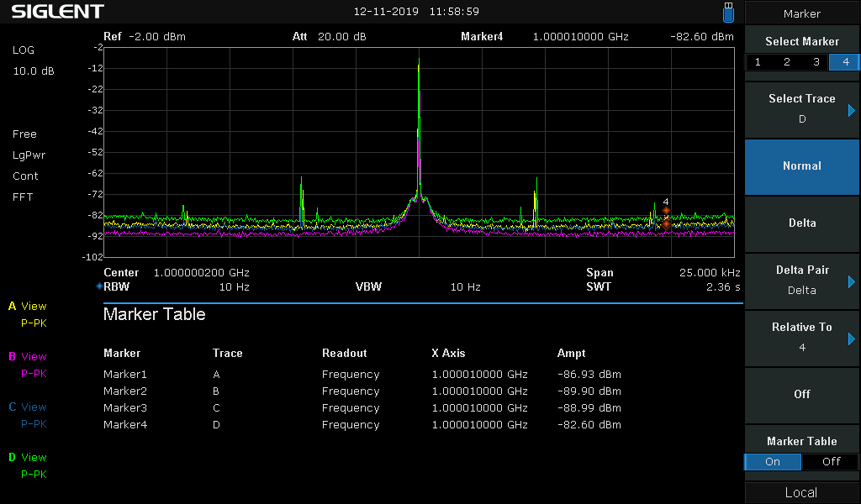Click the blue star beside RBW

[99, 286]
